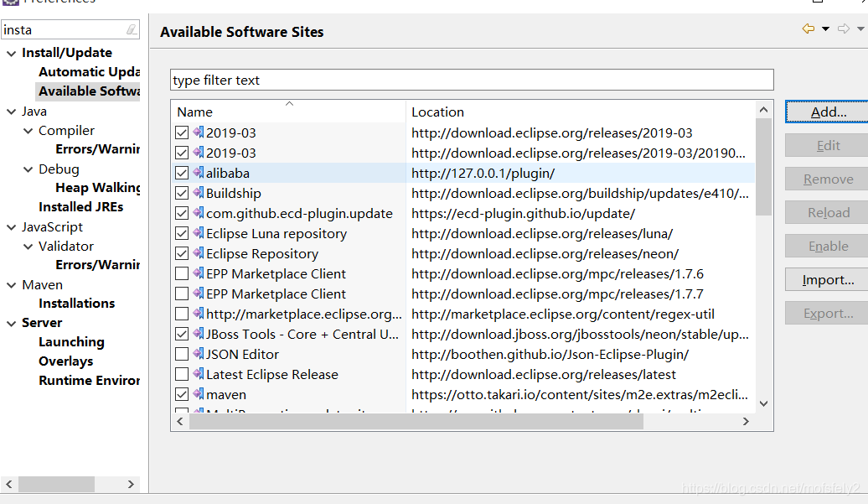Click the site icon beside Eclipse Repository
Screen dimensions: 868x504
[x=199, y=253]
